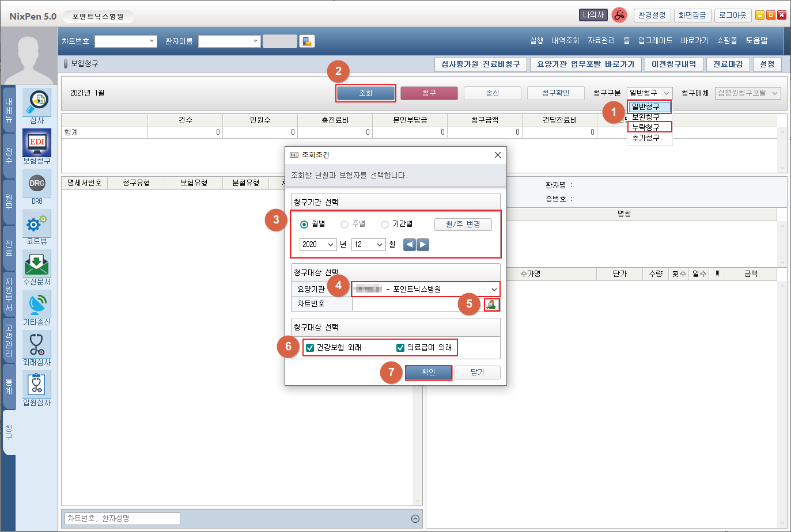Click the 기타송신 satellite icon
The width and height of the screenshot is (791, 532).
pos(37,304)
